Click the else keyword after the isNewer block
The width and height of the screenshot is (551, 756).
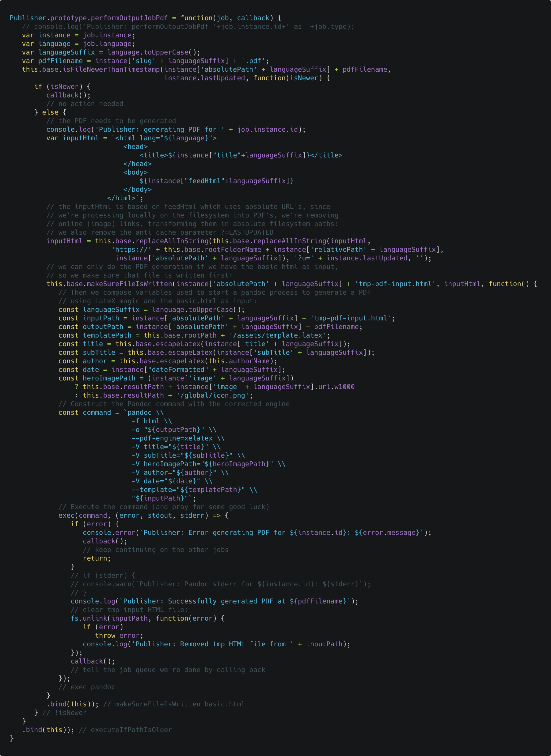50,112
